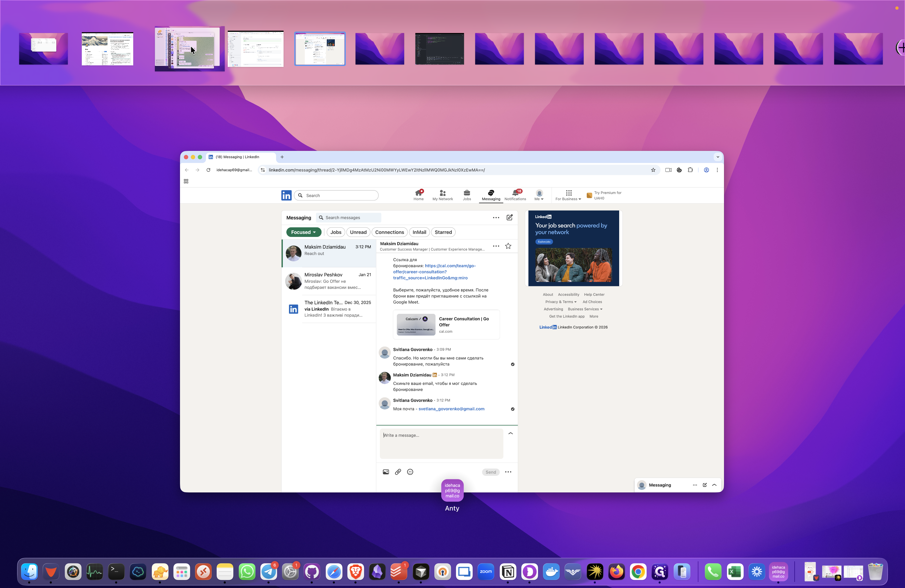Expand the Focused inbox dropdown

point(303,232)
